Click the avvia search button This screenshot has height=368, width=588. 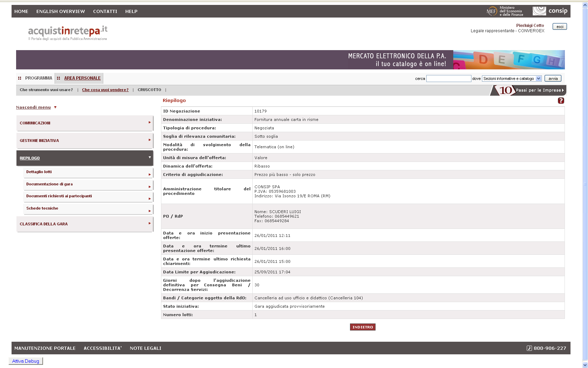pos(553,79)
